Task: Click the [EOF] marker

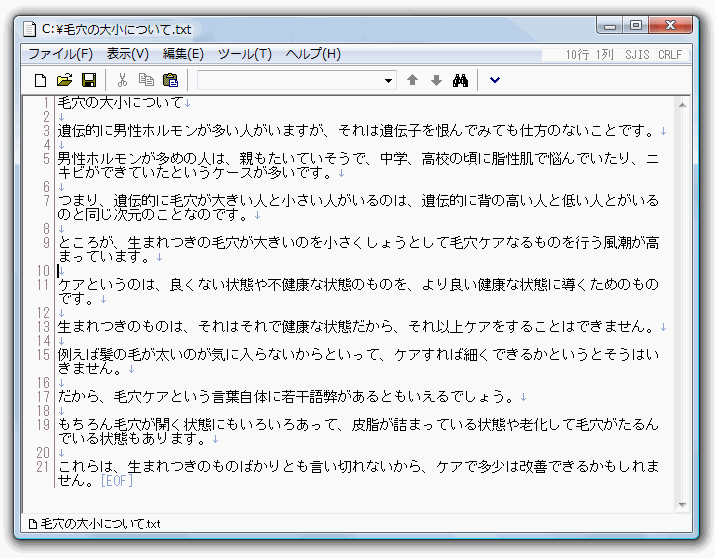Action: (x=117, y=480)
